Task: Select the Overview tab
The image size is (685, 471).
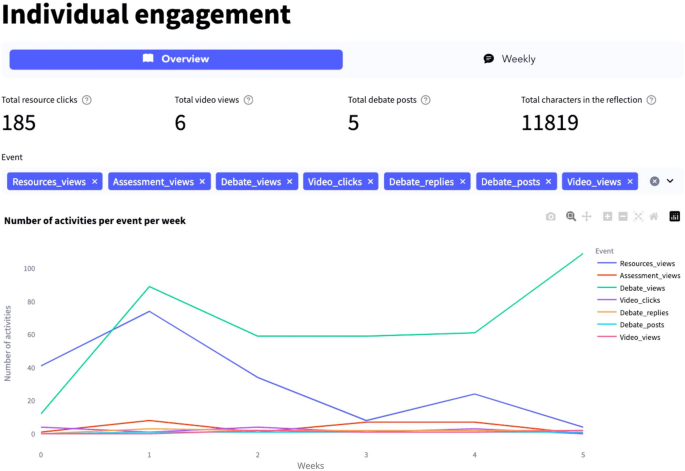Action: [176, 59]
